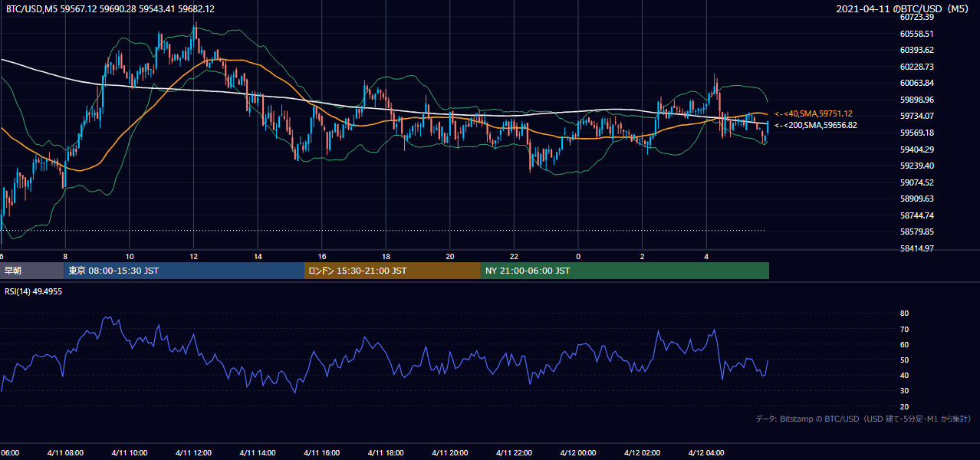The height and width of the screenshot is (460, 980).
Task: Click hour label 22 under the price chart
Action: pos(514,256)
